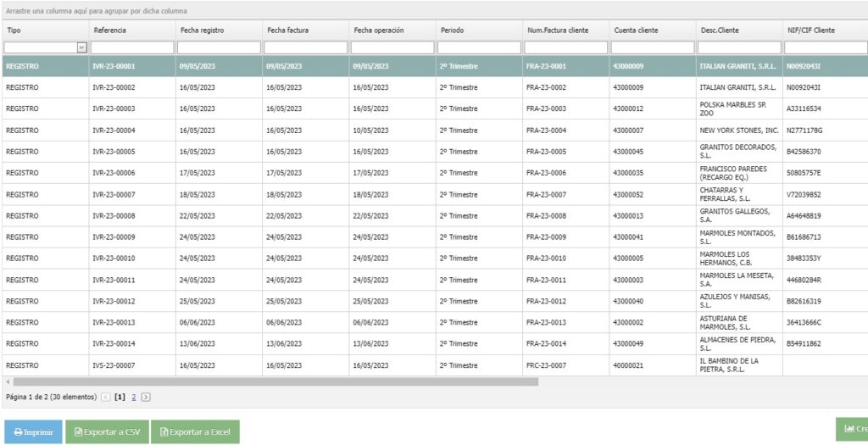Viewport: 868px width, 445px height.
Task: Click the Exportar a Excel file icon
Action: 164,432
